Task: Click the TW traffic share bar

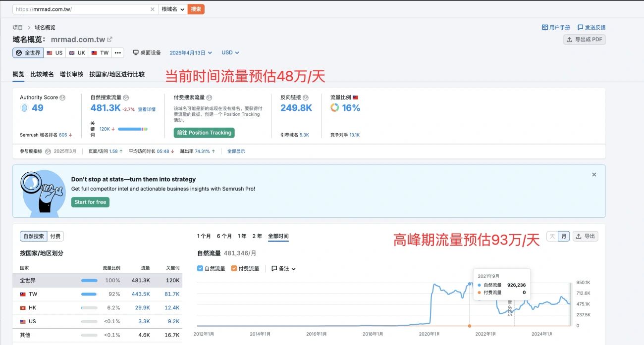Action: point(89,294)
